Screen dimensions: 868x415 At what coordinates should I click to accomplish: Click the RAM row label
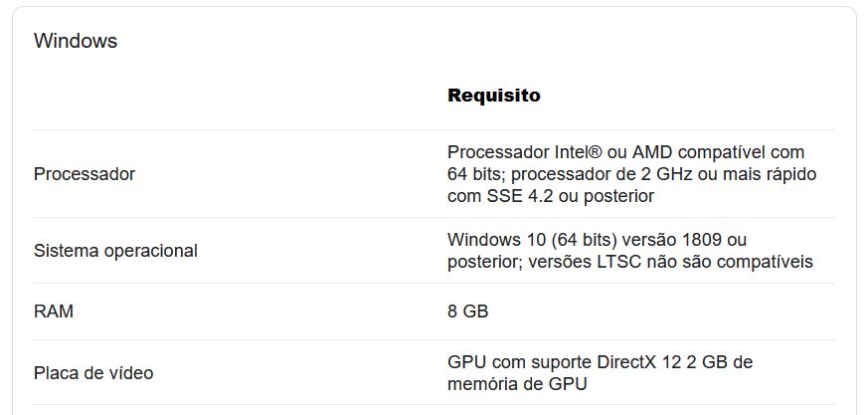point(53,311)
